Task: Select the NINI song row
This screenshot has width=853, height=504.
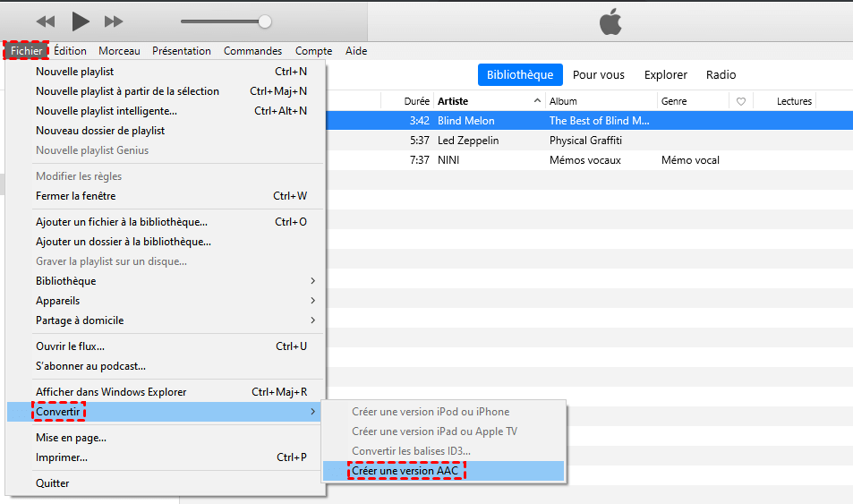Action: tap(589, 160)
